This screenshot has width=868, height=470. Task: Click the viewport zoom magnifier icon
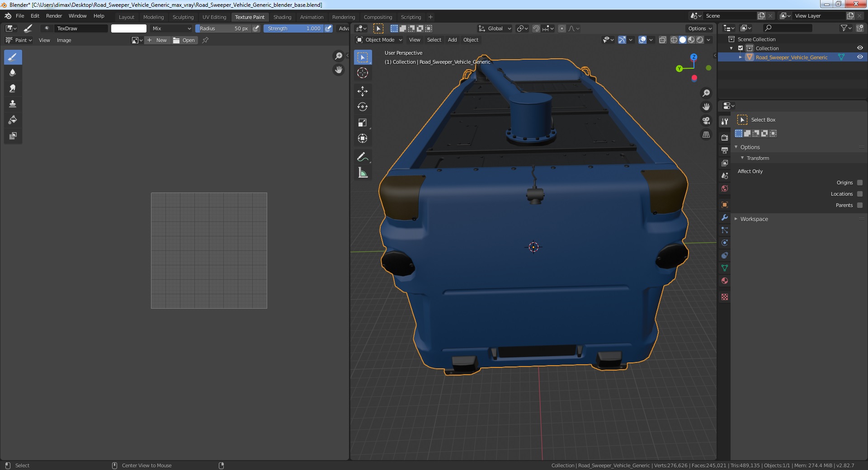point(706,93)
